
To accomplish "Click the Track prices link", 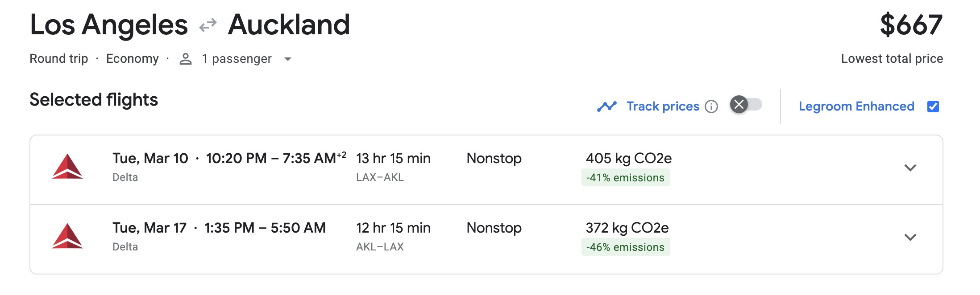I will click(663, 106).
